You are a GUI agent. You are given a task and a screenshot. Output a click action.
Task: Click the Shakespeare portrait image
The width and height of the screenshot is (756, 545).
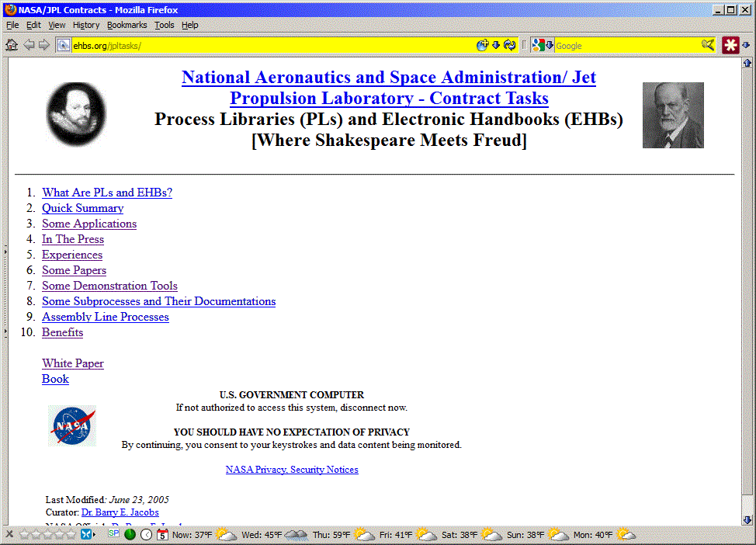point(76,114)
